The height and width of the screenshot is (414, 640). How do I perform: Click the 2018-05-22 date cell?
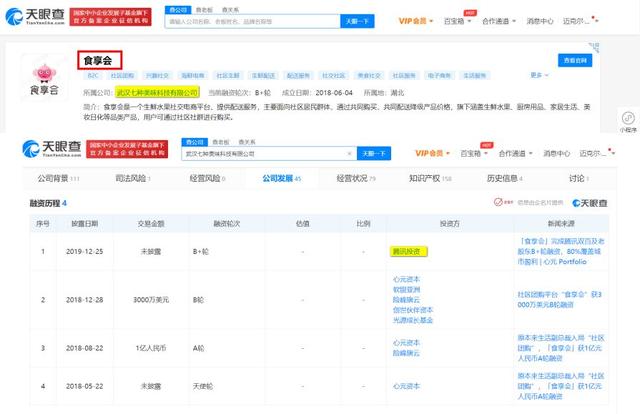pyautogui.click(x=84, y=386)
